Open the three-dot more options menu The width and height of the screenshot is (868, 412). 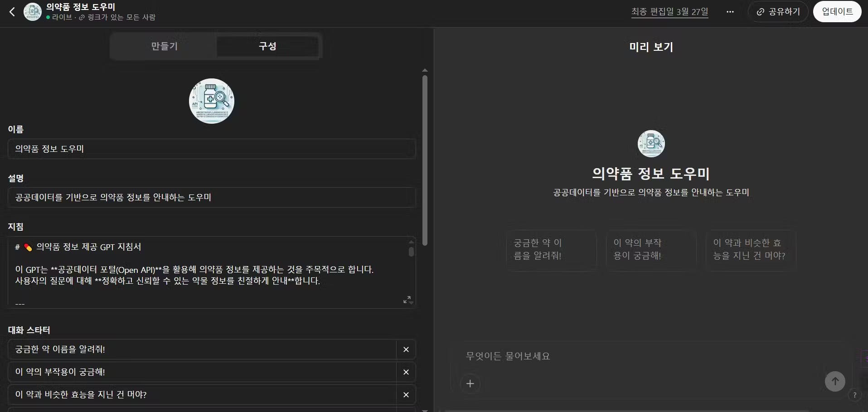(x=730, y=12)
